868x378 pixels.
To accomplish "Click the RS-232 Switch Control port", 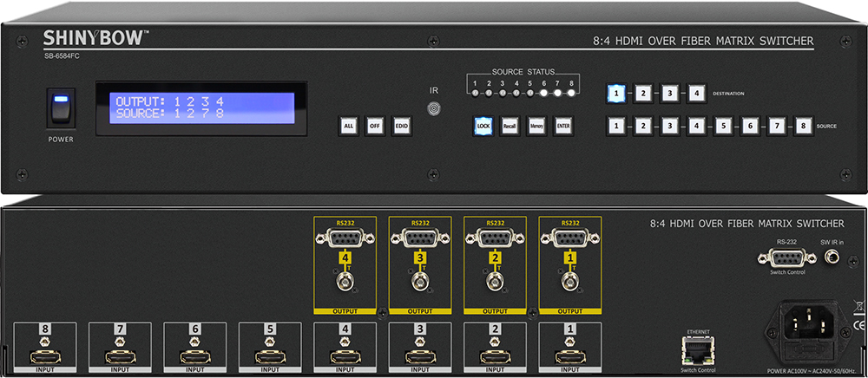I will tap(786, 257).
